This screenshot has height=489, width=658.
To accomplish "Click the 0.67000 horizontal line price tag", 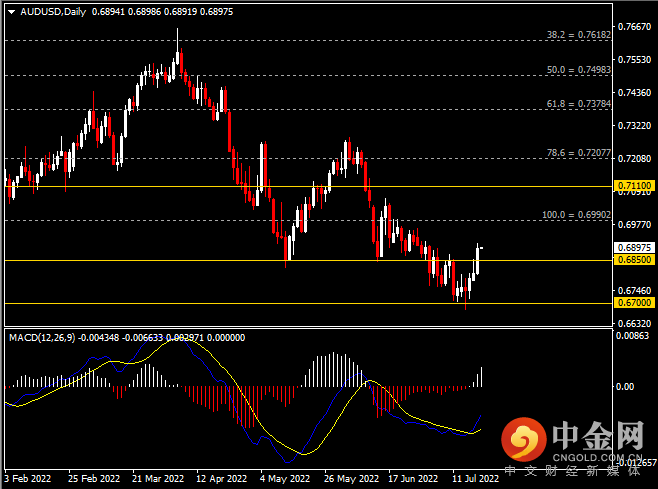I will (x=634, y=303).
